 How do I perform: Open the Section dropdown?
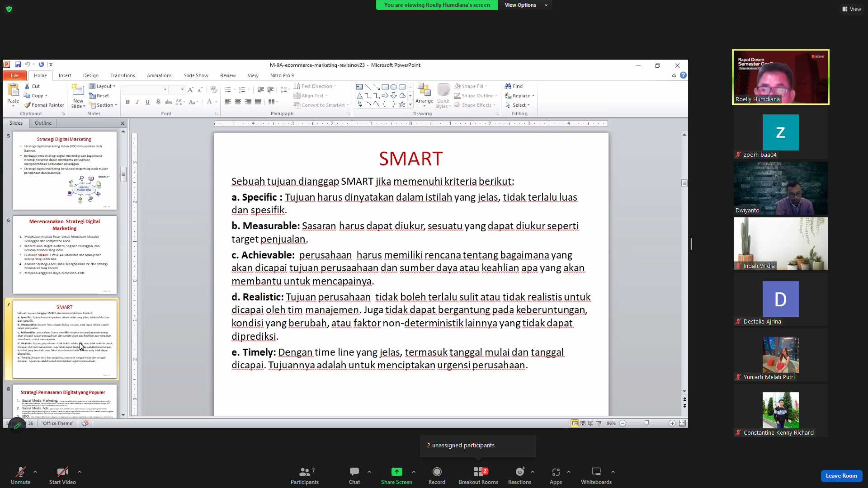click(x=103, y=105)
